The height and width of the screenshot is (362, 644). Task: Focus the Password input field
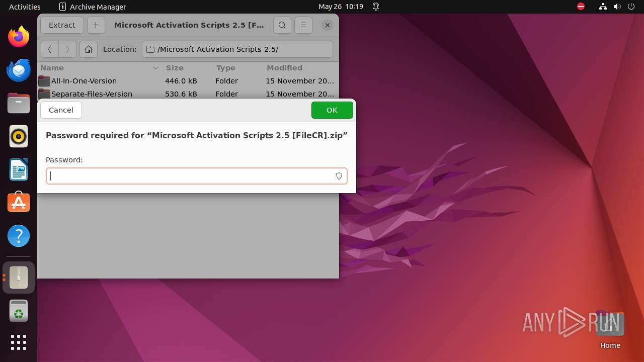pyautogui.click(x=197, y=176)
